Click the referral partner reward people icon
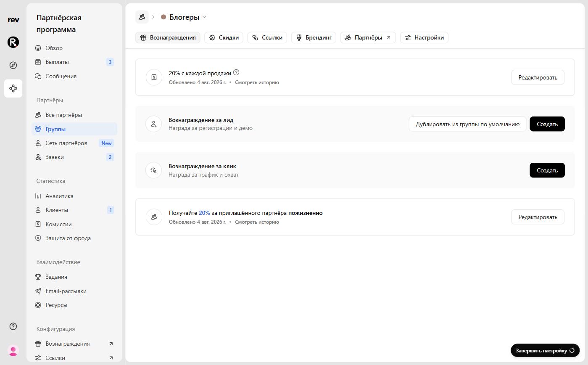The image size is (588, 365). (154, 217)
